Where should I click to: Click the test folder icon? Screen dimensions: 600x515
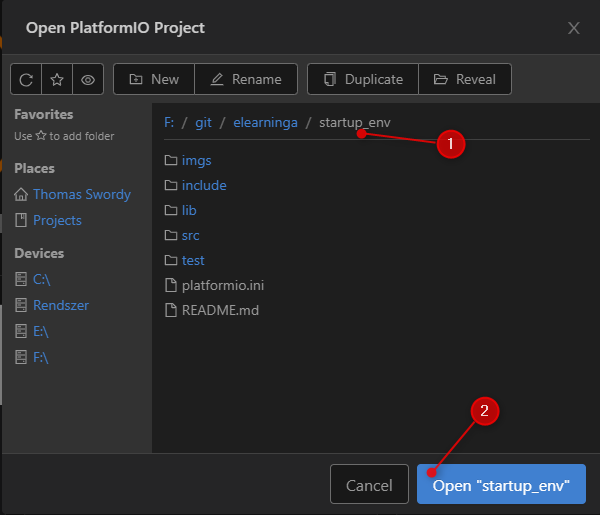pyautogui.click(x=171, y=260)
